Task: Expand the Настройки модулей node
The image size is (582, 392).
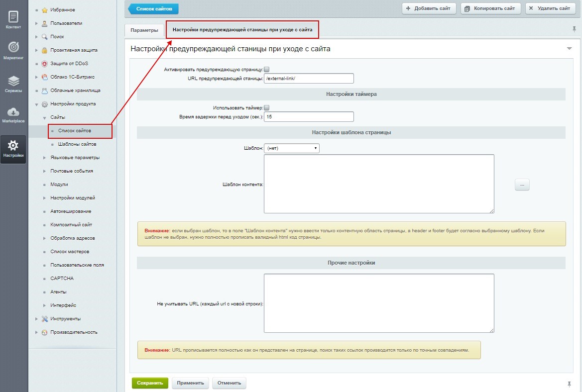Action: pyautogui.click(x=44, y=198)
